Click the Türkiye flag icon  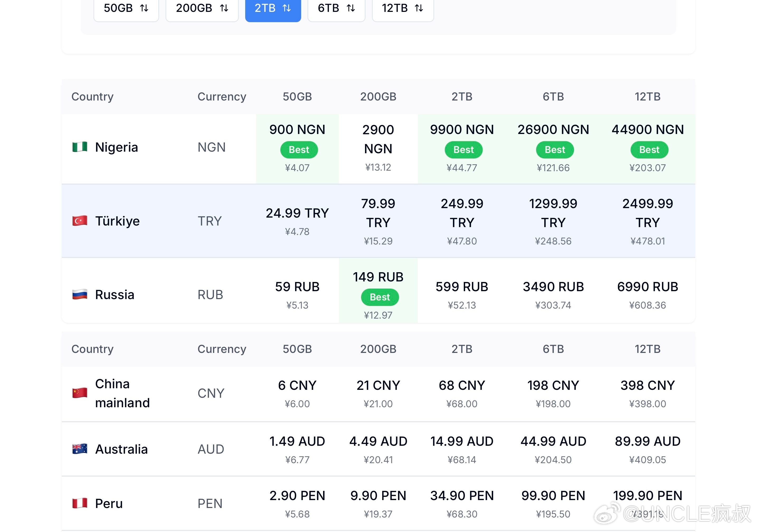click(x=80, y=221)
